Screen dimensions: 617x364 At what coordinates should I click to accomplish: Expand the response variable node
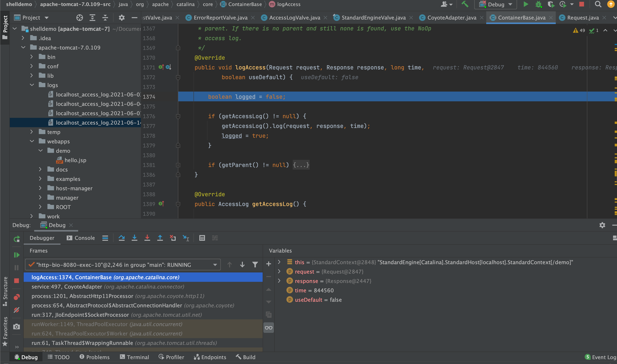279,281
